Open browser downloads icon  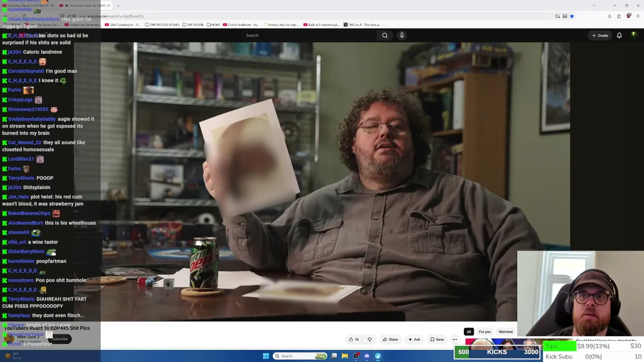609,16
